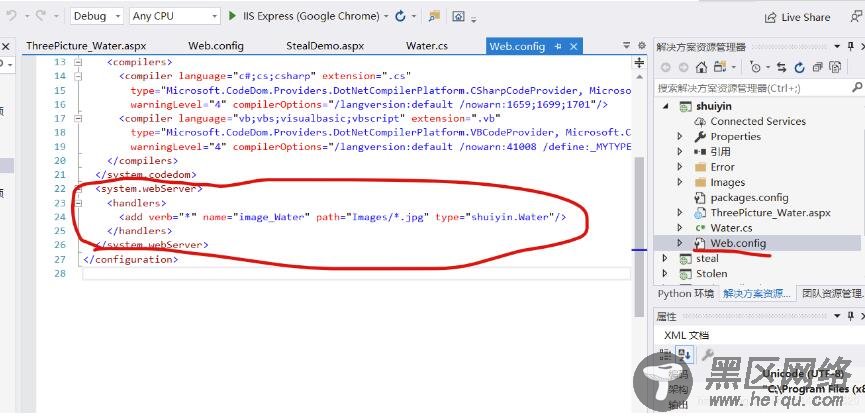Image resolution: width=865 pixels, height=417 pixels.
Task: Open the document tab list dropdown arrow
Action: 626,46
